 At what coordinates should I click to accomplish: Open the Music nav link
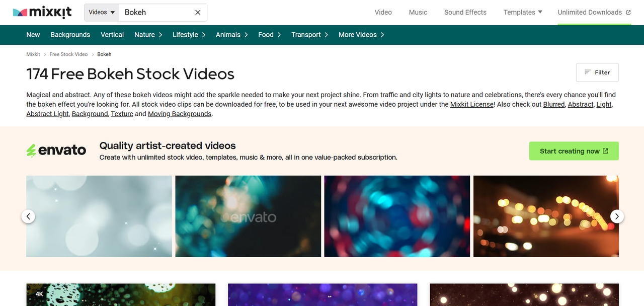coord(418,12)
